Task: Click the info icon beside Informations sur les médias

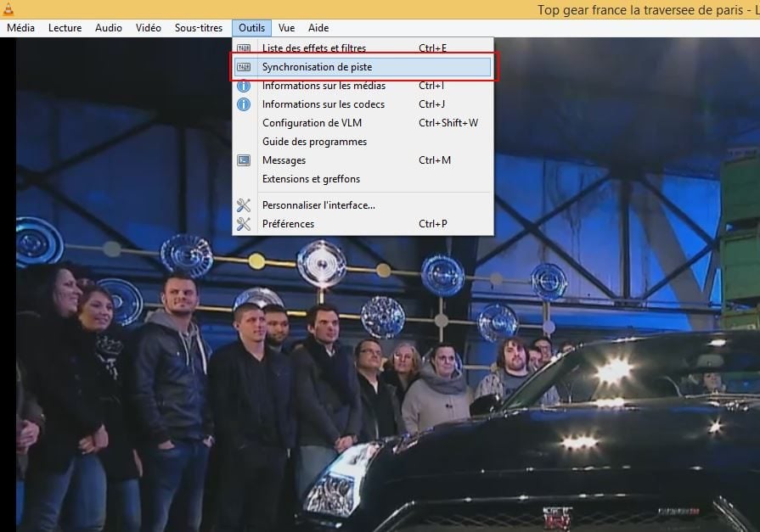Action: tap(244, 86)
